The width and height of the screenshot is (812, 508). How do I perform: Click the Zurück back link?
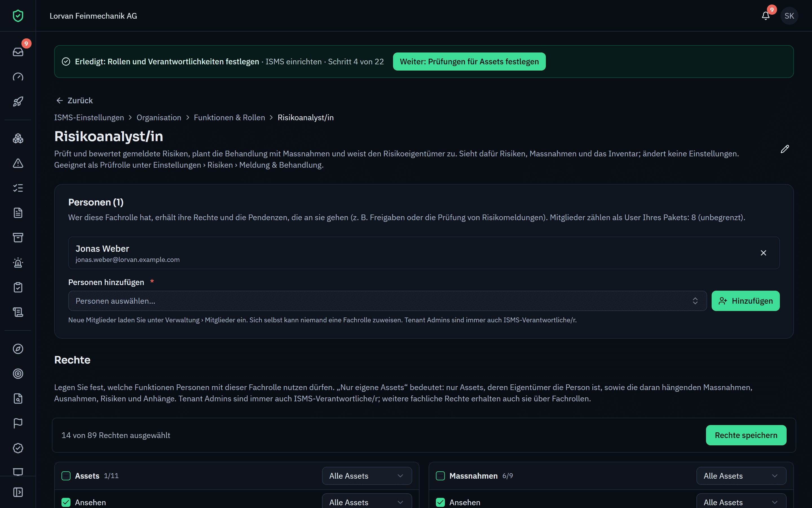(x=74, y=100)
